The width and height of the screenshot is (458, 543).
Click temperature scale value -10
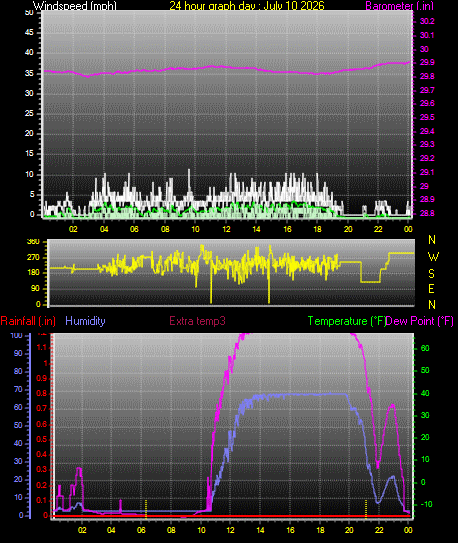point(426,504)
